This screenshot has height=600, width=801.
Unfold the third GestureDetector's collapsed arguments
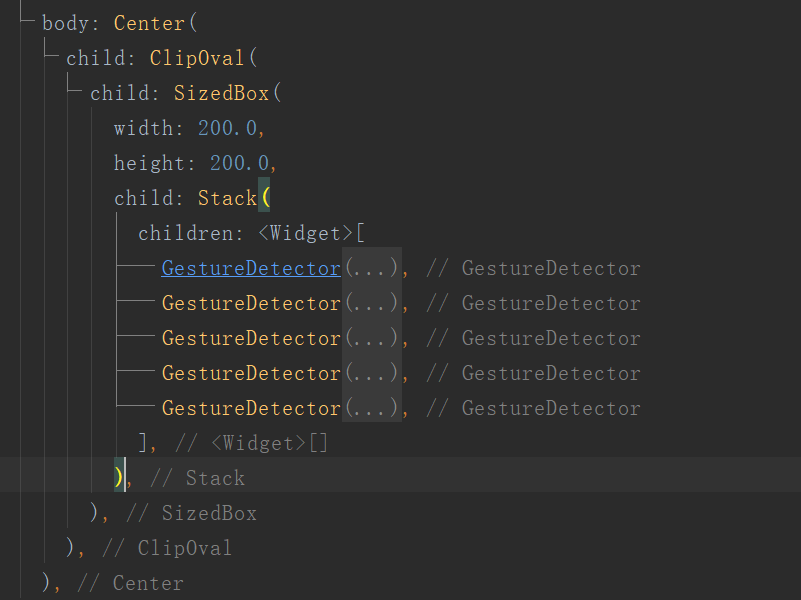click(372, 338)
